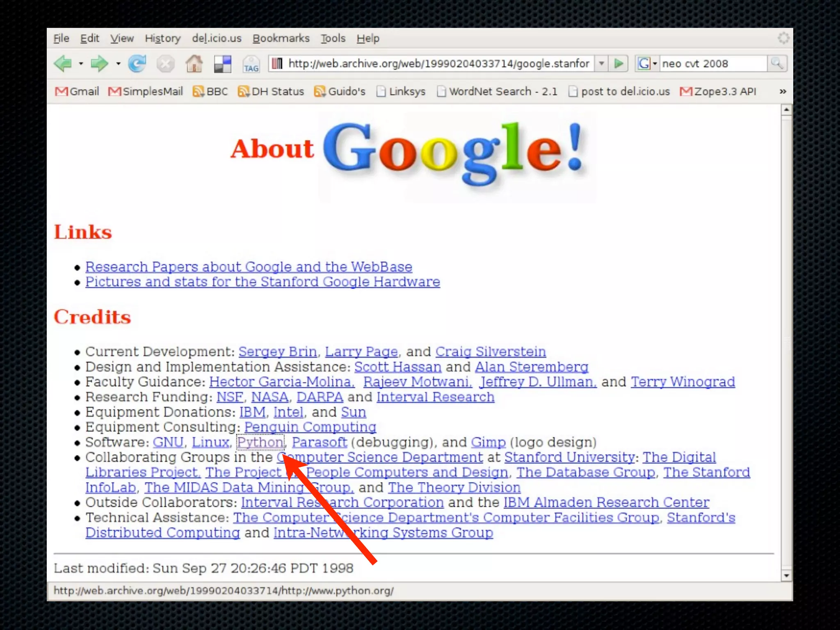Open the del.icio.us bookmarks icon
Screen dimensions: 840x630
pos(223,64)
